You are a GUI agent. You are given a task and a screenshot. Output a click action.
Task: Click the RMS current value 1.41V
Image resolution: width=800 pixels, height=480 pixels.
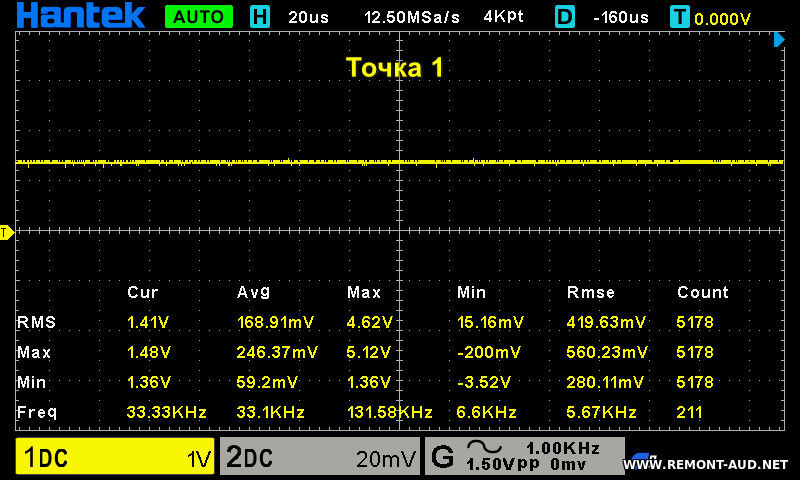(x=147, y=322)
